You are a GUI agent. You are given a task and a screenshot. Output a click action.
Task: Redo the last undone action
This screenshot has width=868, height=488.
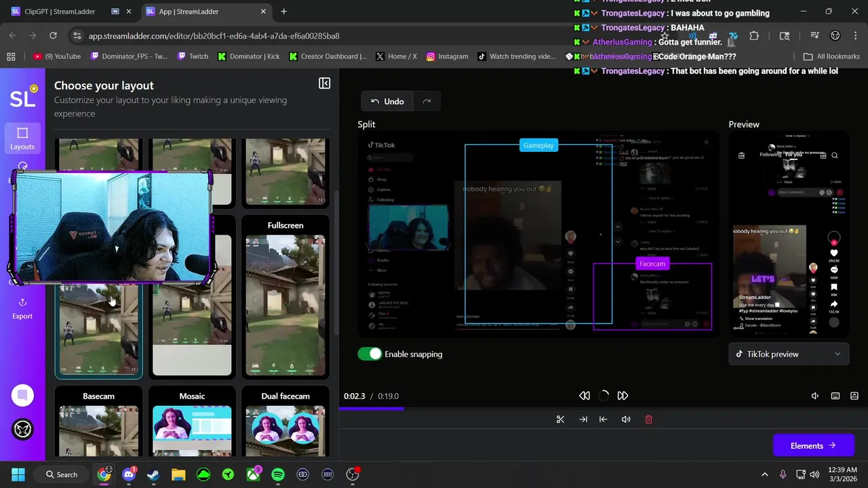[x=427, y=101]
